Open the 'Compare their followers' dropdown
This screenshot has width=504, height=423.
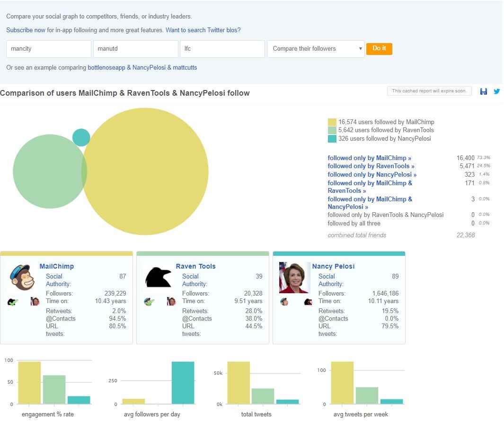click(316, 49)
